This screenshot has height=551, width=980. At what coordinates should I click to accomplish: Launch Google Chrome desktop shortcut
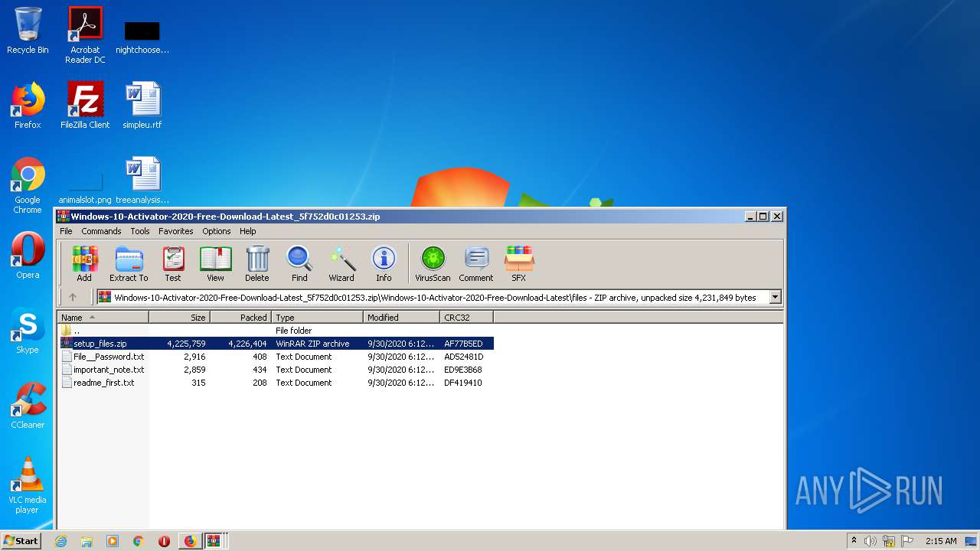coord(28,185)
